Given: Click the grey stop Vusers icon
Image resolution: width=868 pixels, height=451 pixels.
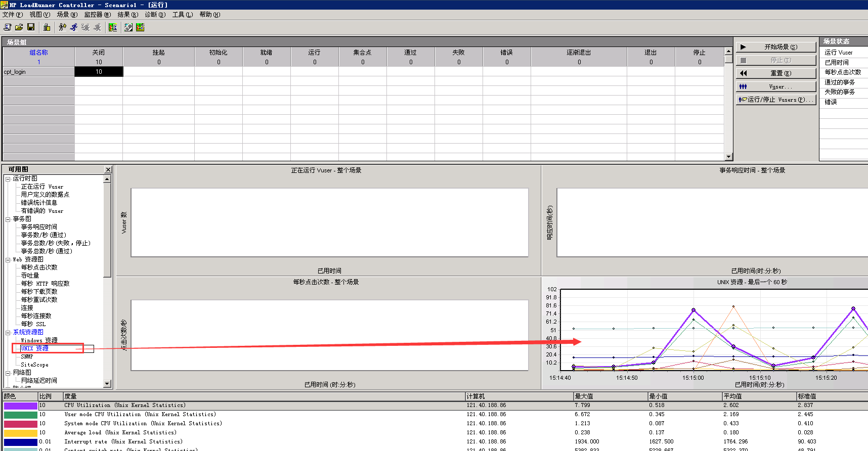Looking at the screenshot, I should pos(97,27).
